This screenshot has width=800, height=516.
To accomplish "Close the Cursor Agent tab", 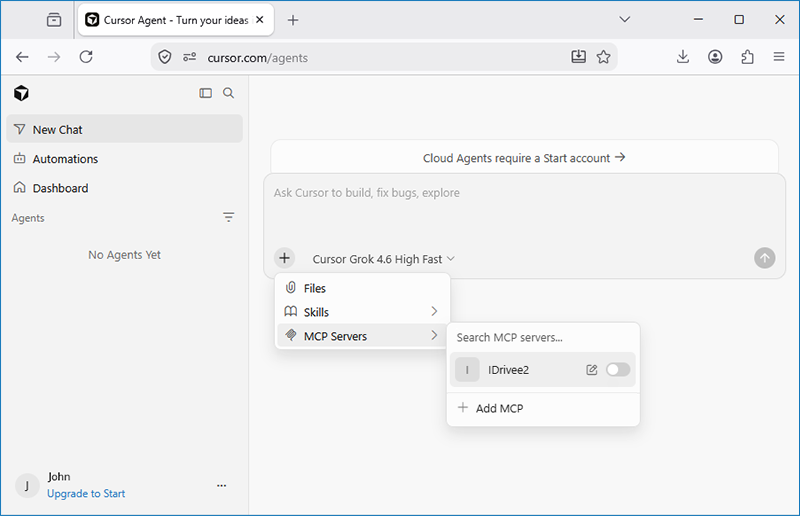I will (x=260, y=20).
